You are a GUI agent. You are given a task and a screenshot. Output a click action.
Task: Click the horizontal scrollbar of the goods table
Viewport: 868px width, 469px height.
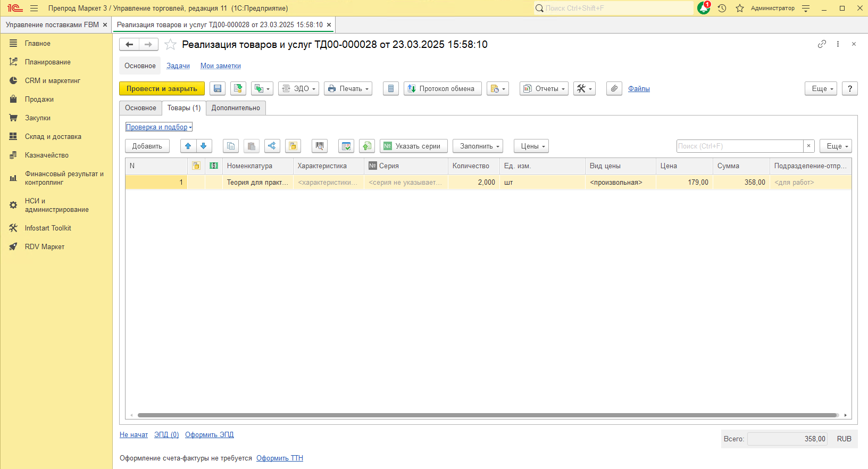(x=488, y=415)
